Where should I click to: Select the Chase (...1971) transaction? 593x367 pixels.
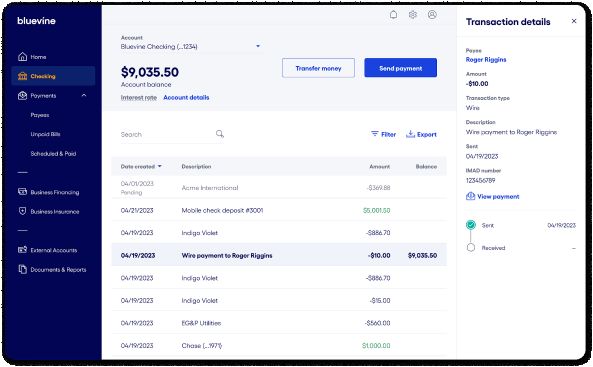(279, 345)
